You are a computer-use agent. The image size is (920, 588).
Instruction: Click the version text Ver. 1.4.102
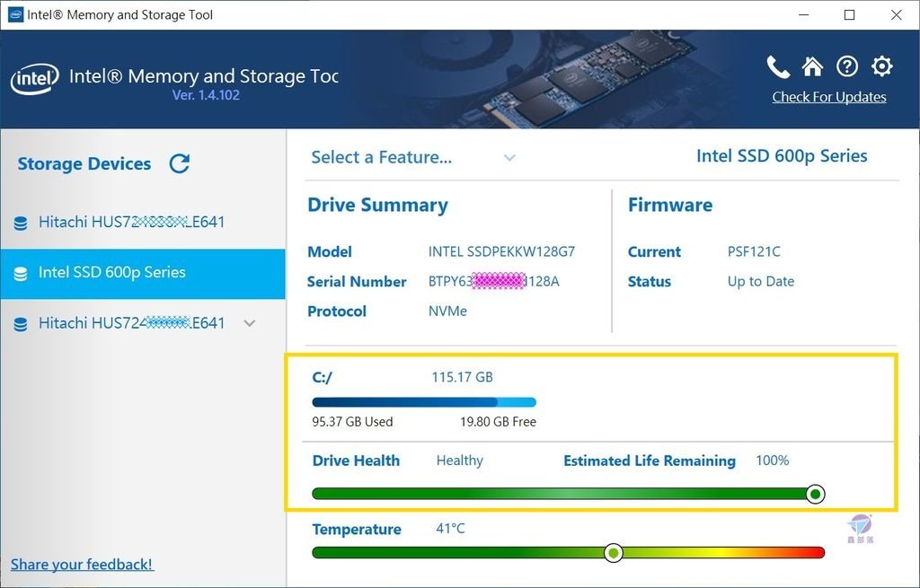point(206,95)
